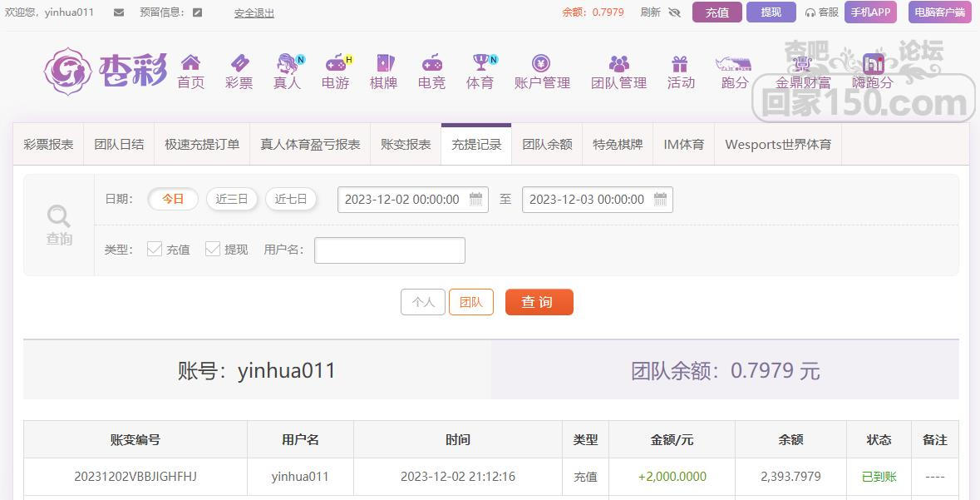Open the 体育 trophy icon

[x=480, y=63]
